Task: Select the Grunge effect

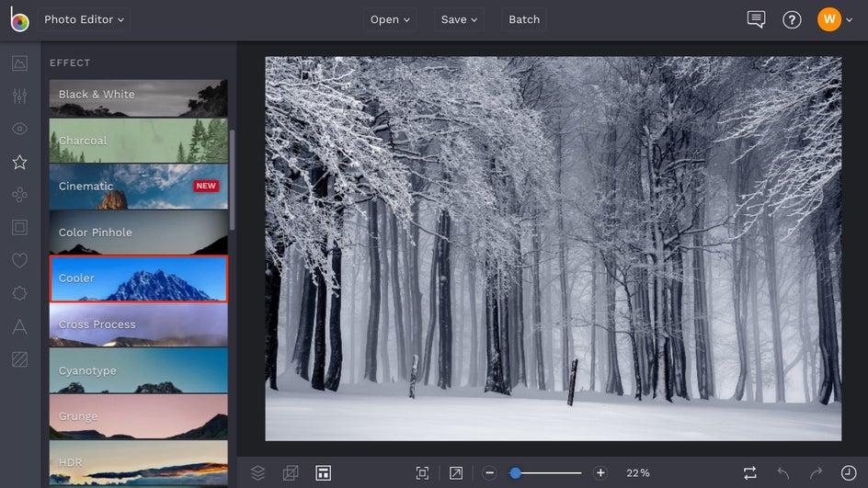Action: tap(139, 416)
